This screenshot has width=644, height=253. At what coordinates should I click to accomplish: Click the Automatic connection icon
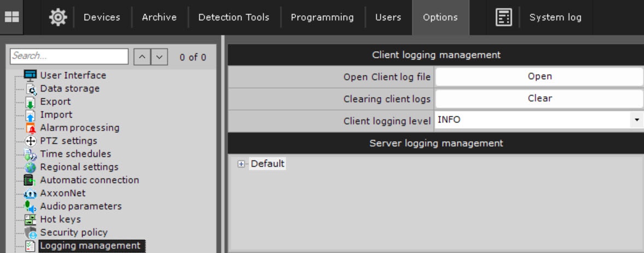pos(29,180)
